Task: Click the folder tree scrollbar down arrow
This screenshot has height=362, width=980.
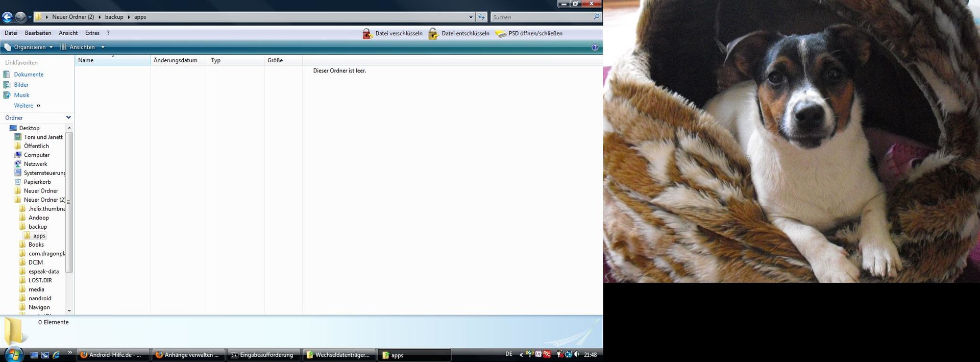Action: pos(69,310)
